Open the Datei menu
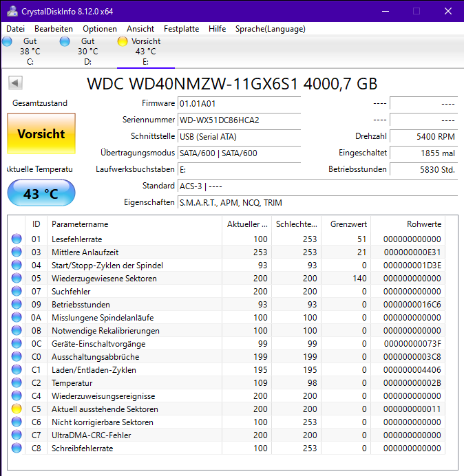 point(16,29)
